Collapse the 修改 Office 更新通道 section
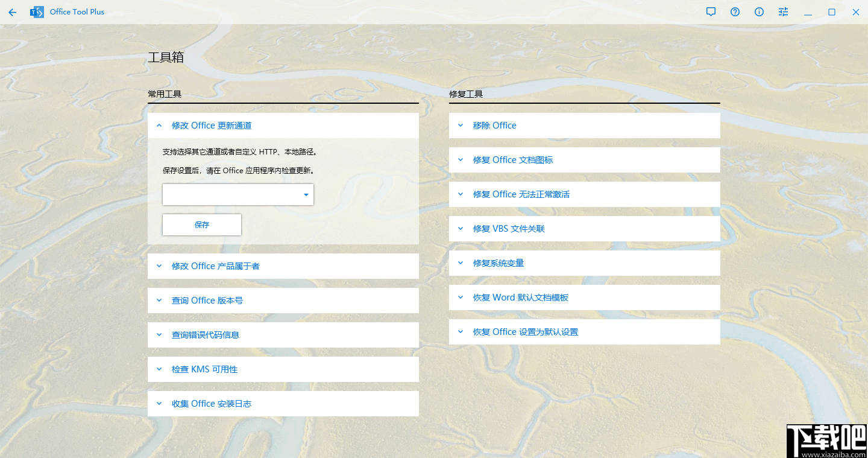This screenshot has height=458, width=868. 159,125
